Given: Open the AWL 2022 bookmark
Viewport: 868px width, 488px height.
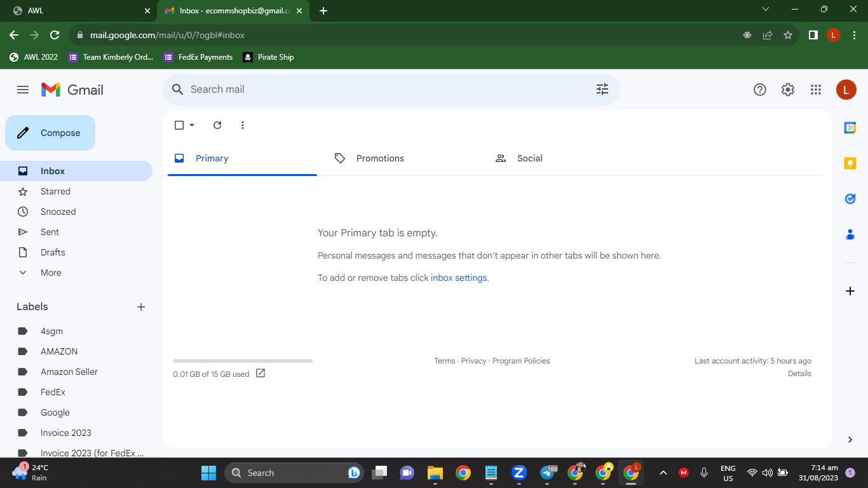Looking at the screenshot, I should [34, 57].
